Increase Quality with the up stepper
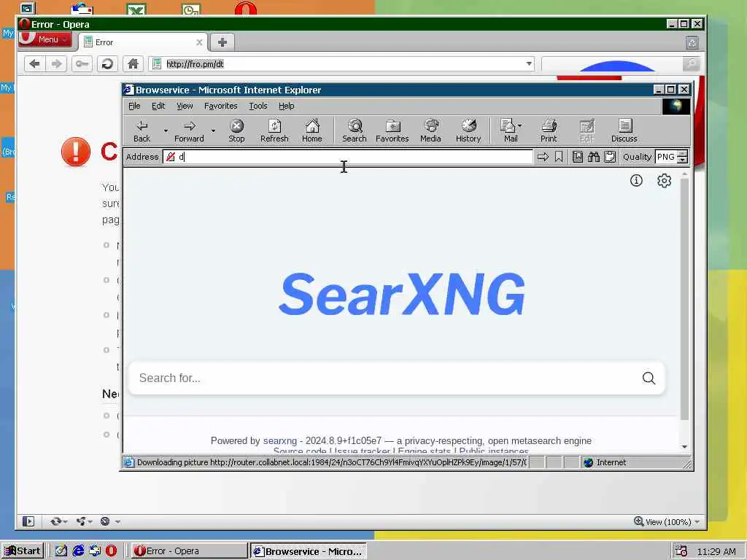Image resolution: width=747 pixels, height=560 pixels. pyautogui.click(x=683, y=153)
